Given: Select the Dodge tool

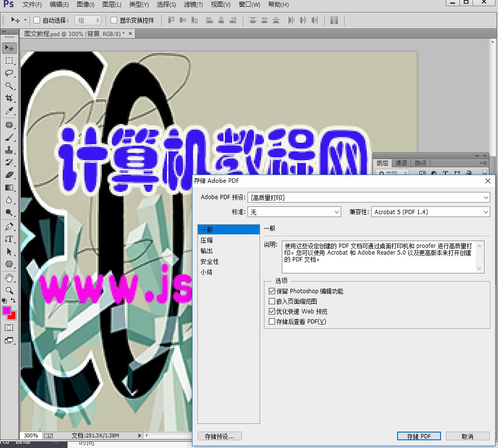Looking at the screenshot, I should [x=9, y=213].
